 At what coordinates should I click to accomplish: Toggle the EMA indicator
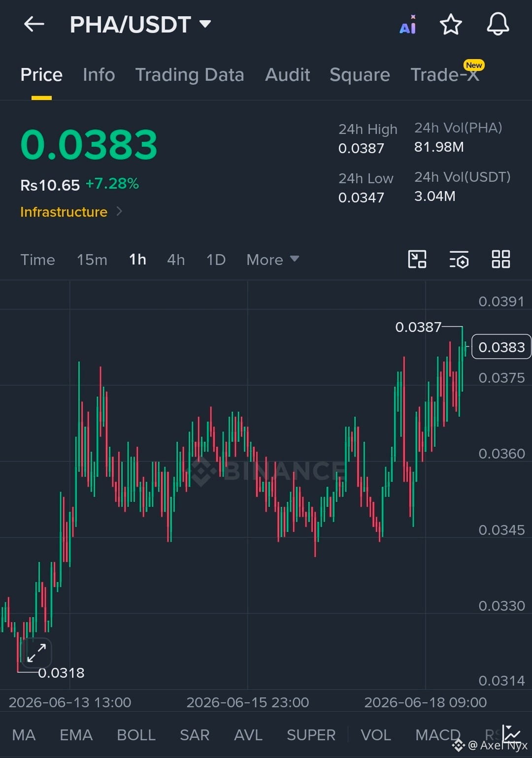click(x=76, y=735)
